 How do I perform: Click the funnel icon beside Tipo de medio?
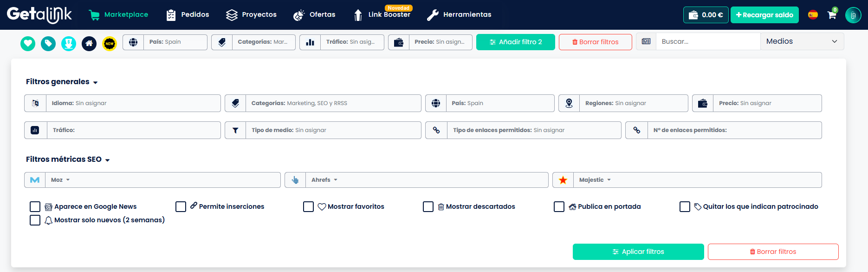point(235,130)
